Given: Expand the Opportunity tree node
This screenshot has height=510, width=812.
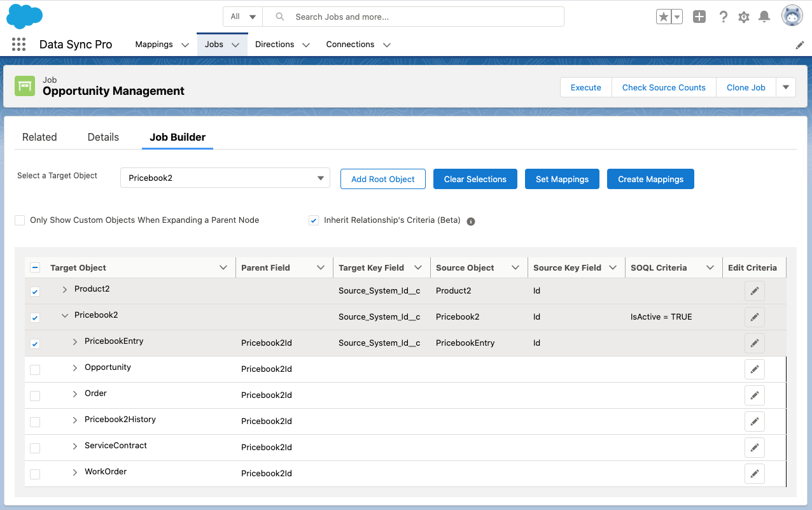Looking at the screenshot, I should coord(75,368).
